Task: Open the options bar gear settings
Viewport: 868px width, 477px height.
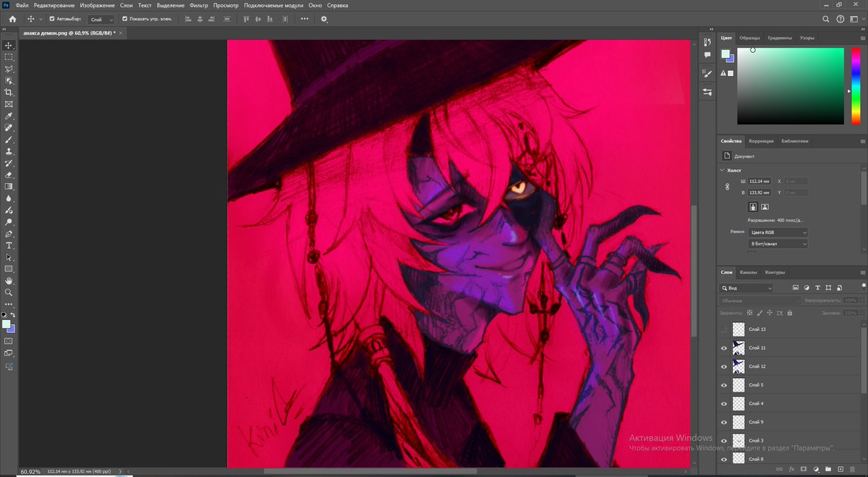Action: coord(323,19)
